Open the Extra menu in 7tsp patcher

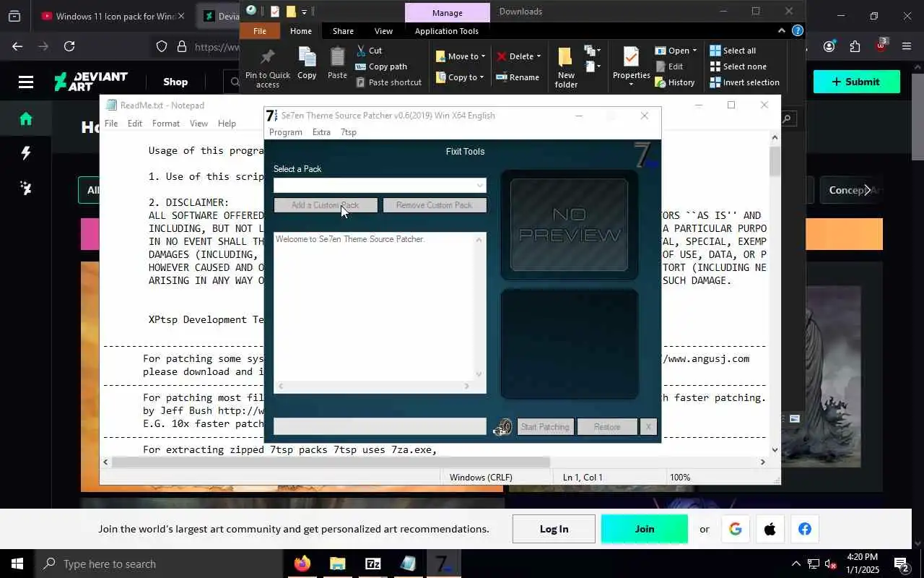[321, 132]
